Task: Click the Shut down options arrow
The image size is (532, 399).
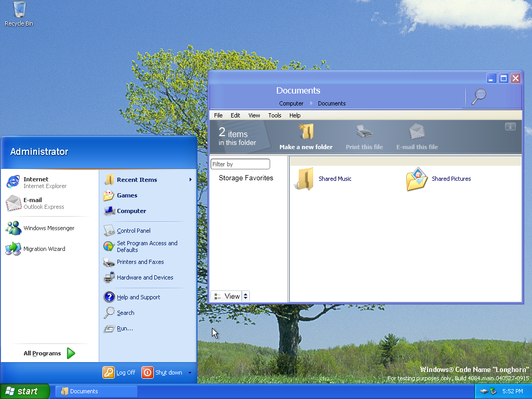Action: coord(190,373)
